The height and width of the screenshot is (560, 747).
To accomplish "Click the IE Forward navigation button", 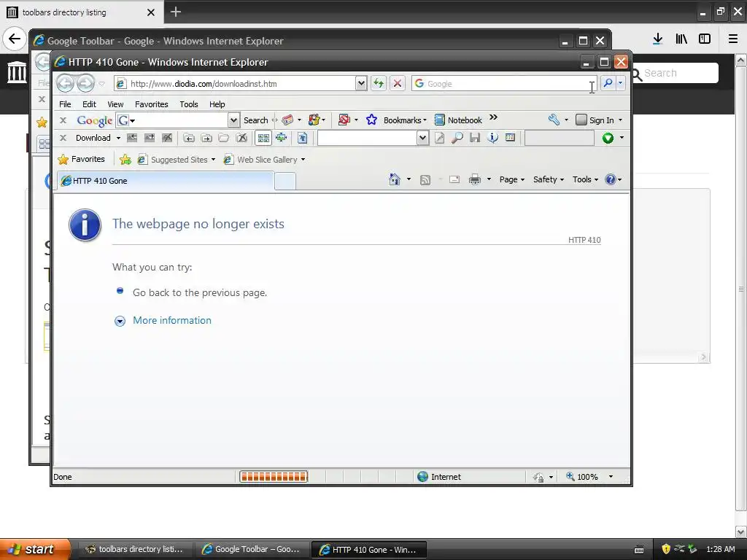I will coord(86,83).
